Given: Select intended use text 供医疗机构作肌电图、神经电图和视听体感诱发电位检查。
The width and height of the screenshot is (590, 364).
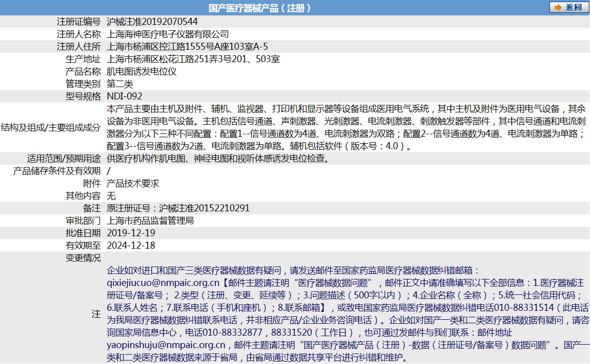Looking at the screenshot, I should click(x=219, y=158).
